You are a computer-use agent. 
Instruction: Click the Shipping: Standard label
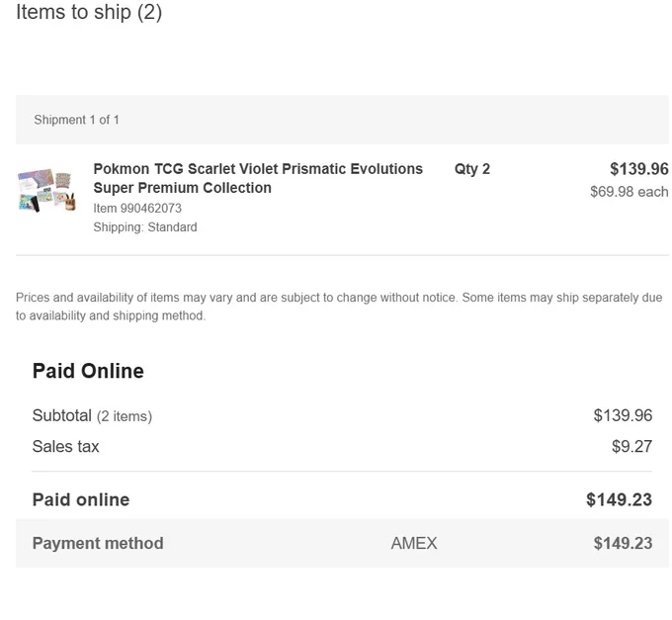[x=145, y=226]
